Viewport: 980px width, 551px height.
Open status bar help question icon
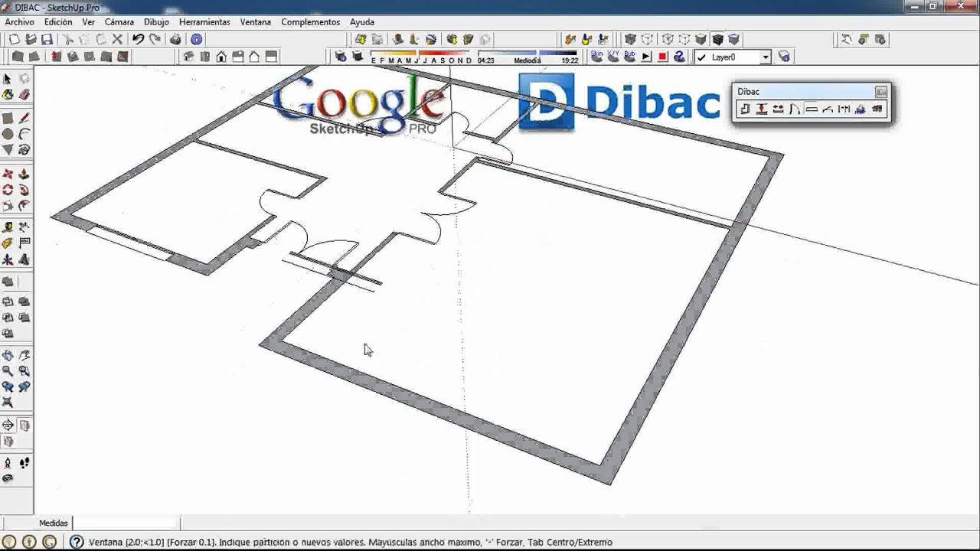pyautogui.click(x=77, y=542)
